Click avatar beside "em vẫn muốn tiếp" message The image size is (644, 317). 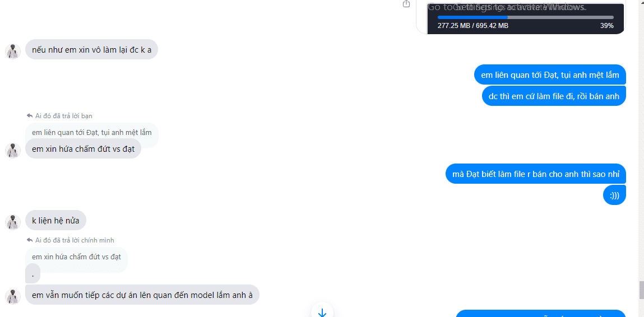click(x=13, y=296)
